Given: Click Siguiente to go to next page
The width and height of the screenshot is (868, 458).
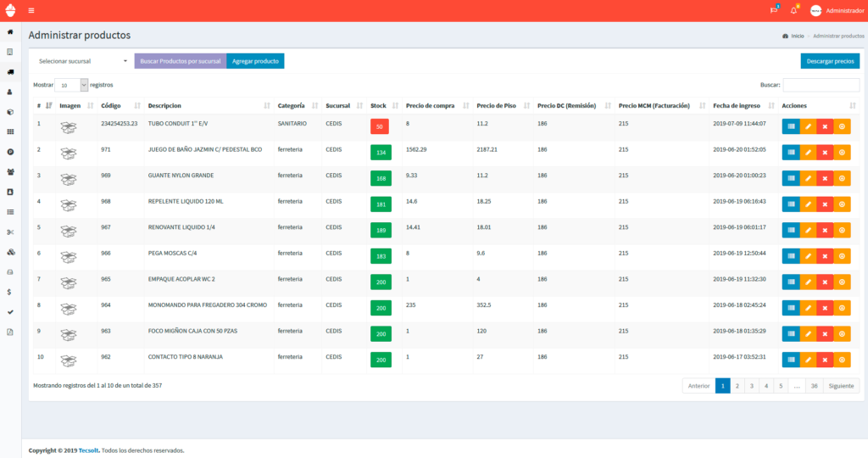Looking at the screenshot, I should tap(840, 386).
